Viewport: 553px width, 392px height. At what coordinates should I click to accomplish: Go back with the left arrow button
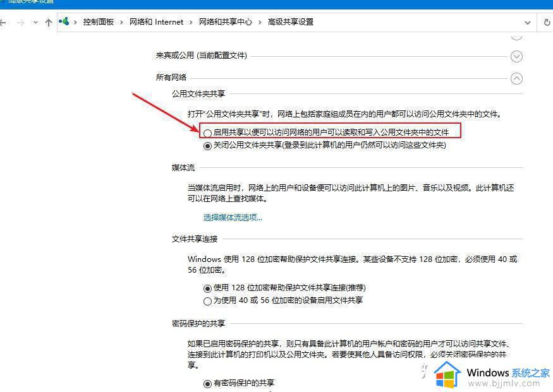click(3, 23)
